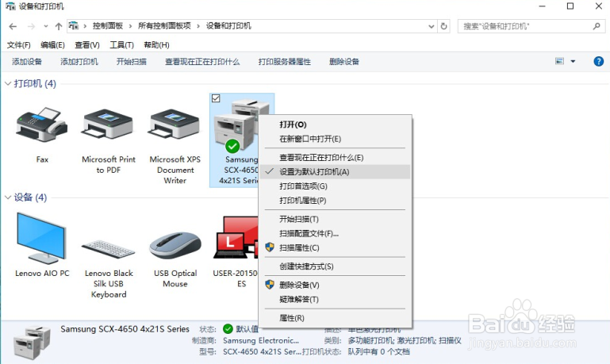Click the 设备 (4) group heading
Viewport: 610px width, 364px height.
tap(30, 197)
